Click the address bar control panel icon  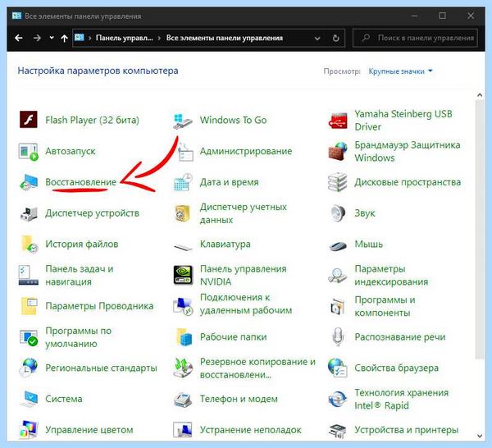[79, 38]
